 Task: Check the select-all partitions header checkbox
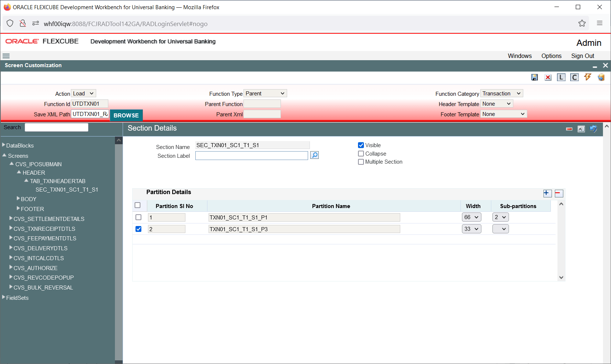pyautogui.click(x=138, y=205)
